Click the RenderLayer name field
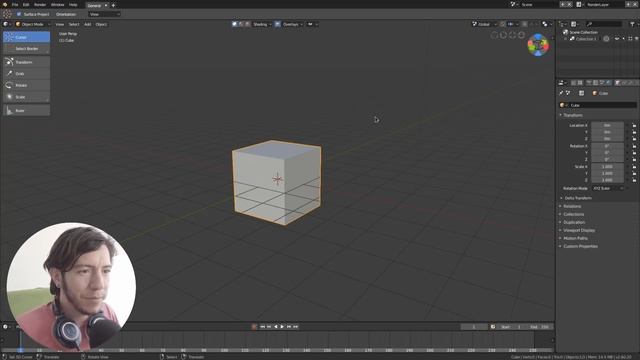This screenshot has width=640, height=360. (604, 4)
